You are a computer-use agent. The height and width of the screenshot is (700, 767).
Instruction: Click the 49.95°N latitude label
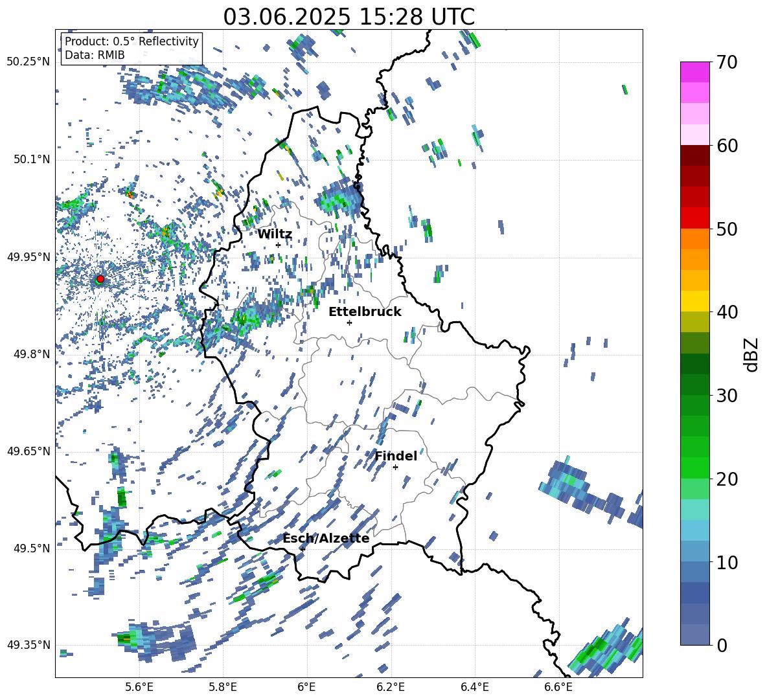(x=29, y=257)
